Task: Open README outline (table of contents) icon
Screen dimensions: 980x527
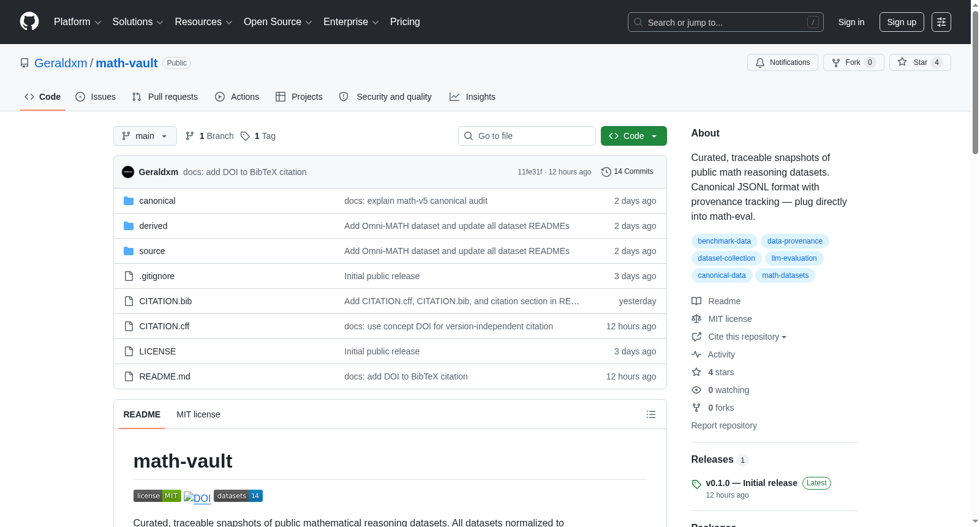Action: tap(651, 414)
